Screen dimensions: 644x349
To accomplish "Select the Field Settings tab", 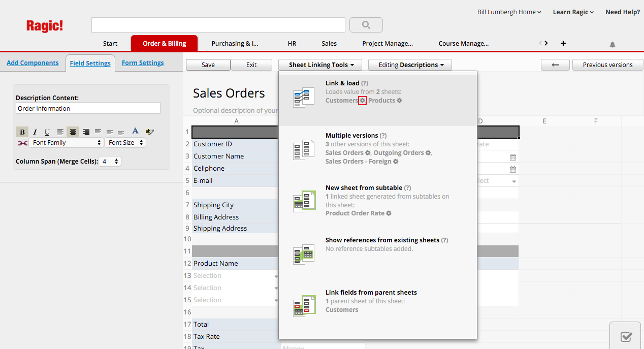I will coord(90,63).
